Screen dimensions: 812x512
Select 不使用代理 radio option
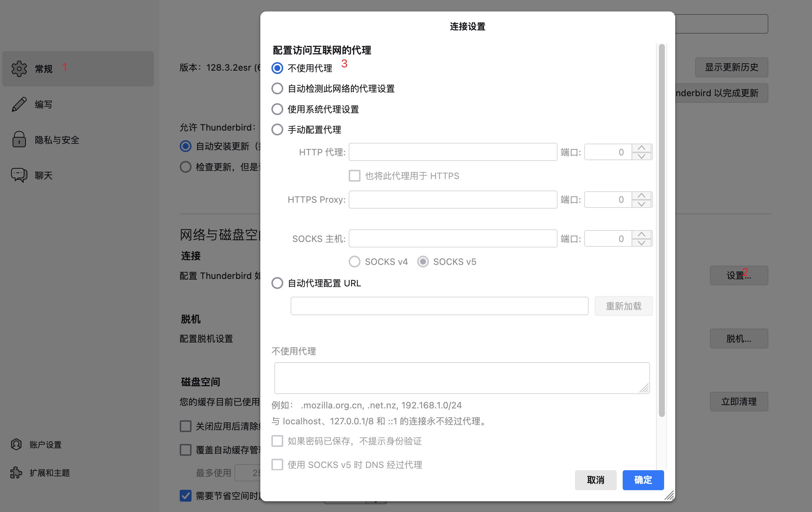[x=277, y=68]
